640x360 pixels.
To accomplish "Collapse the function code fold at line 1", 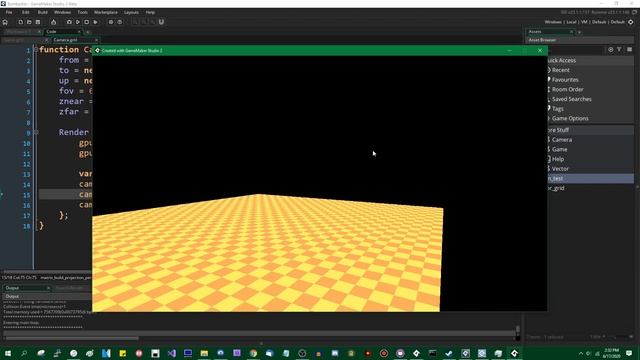I will click(36, 50).
